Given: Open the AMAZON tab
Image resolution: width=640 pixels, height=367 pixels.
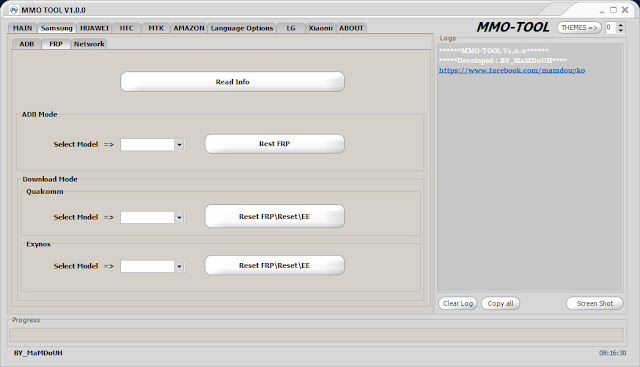Looking at the screenshot, I should [x=189, y=28].
